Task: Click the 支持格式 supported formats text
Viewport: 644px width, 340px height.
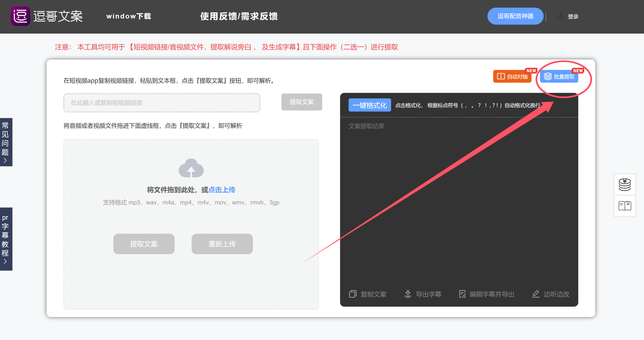Action: [191, 202]
